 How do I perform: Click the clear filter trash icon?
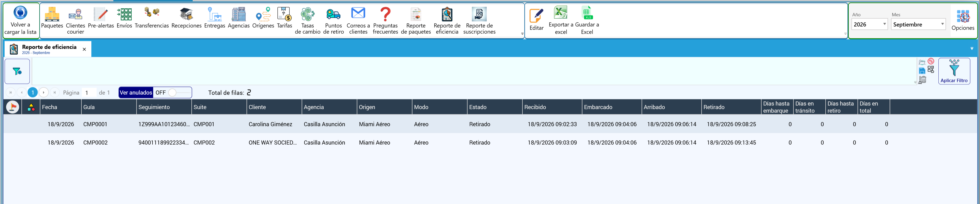922,80
